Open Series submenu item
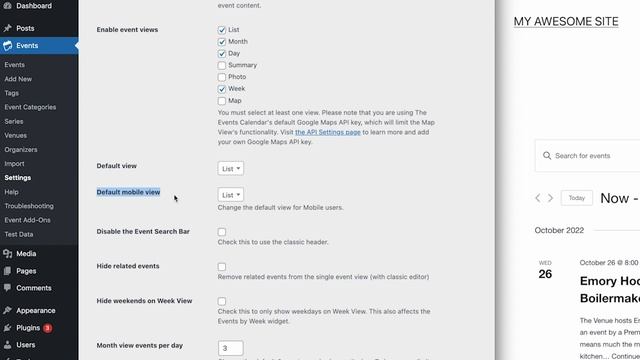Image resolution: width=640 pixels, height=360 pixels. (x=14, y=121)
